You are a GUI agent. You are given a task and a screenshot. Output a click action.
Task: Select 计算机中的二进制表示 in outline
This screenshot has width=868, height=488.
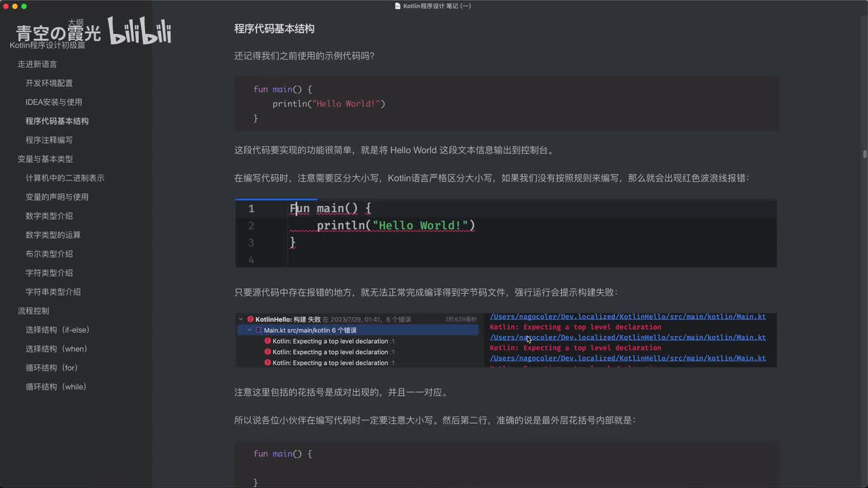(65, 178)
